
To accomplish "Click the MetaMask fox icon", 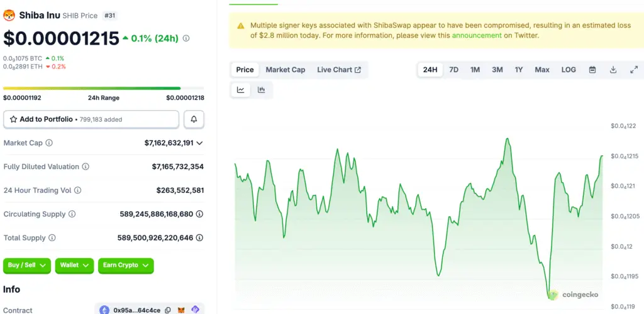I will click(181, 310).
